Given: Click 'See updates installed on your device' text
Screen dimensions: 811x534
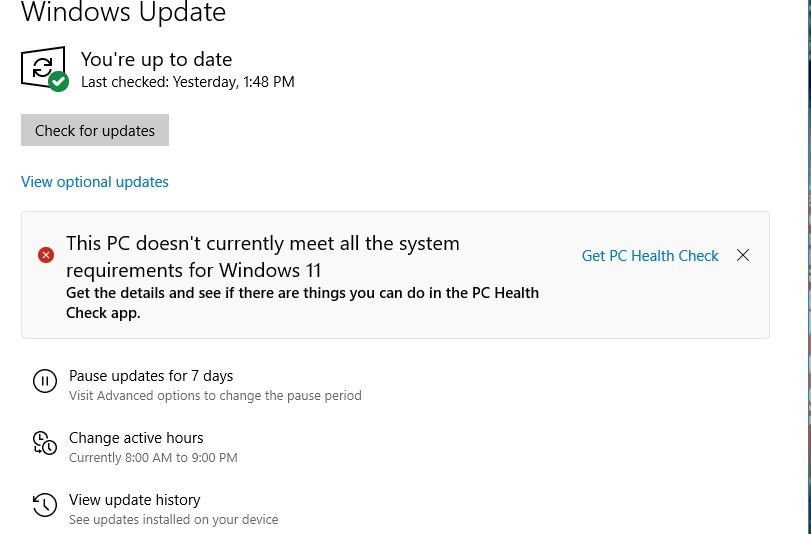Looking at the screenshot, I should coord(173,520).
